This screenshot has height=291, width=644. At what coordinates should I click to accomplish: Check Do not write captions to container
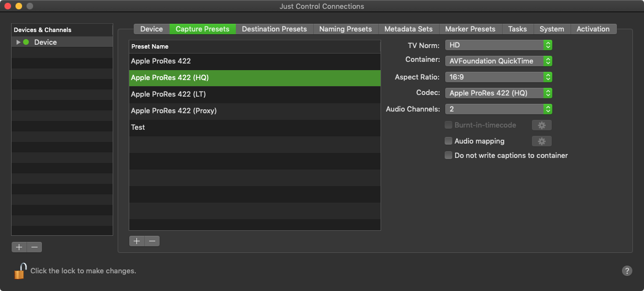click(x=448, y=156)
